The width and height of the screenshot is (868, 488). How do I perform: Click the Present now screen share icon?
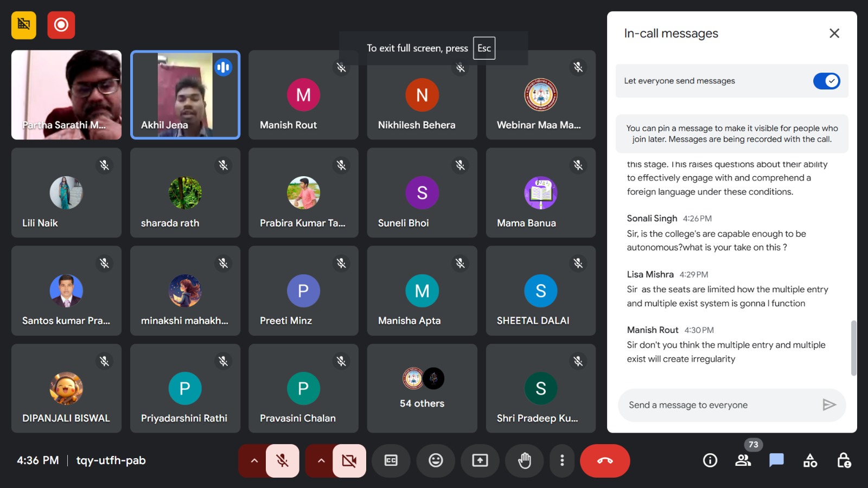pos(480,460)
